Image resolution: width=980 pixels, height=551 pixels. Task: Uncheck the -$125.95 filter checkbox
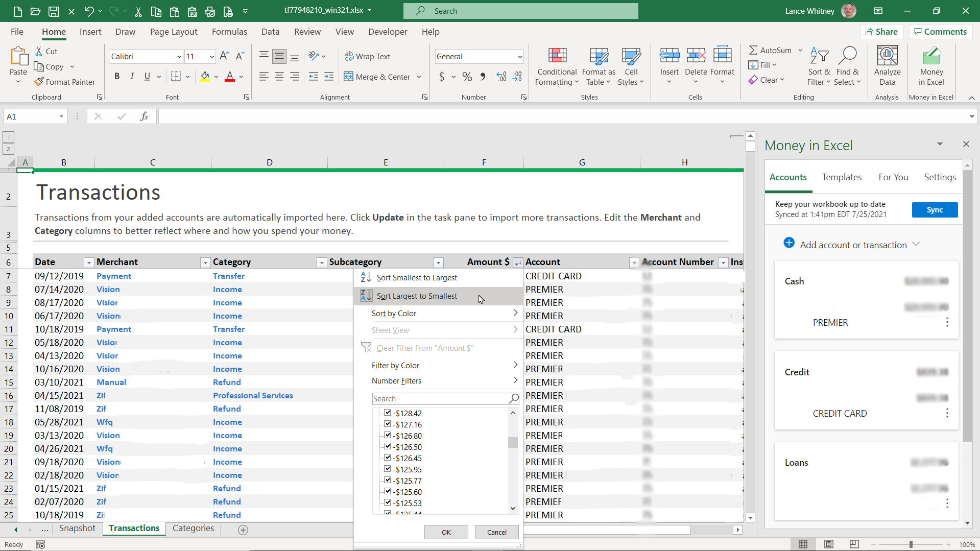(388, 469)
